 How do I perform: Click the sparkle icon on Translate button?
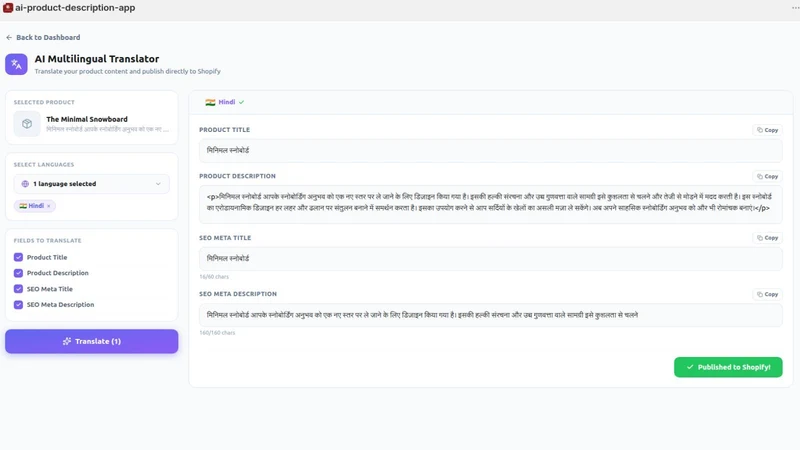pos(67,341)
